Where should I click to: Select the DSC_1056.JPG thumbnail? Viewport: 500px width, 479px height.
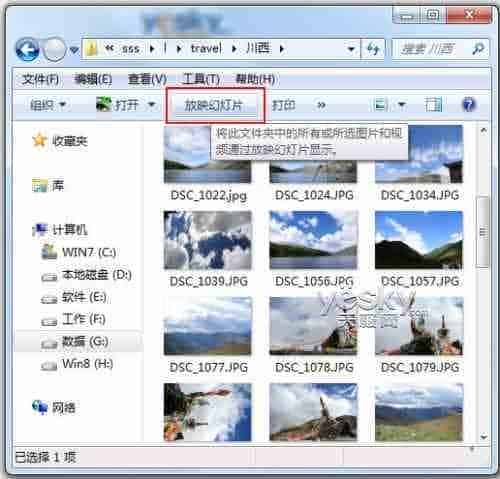(x=313, y=240)
